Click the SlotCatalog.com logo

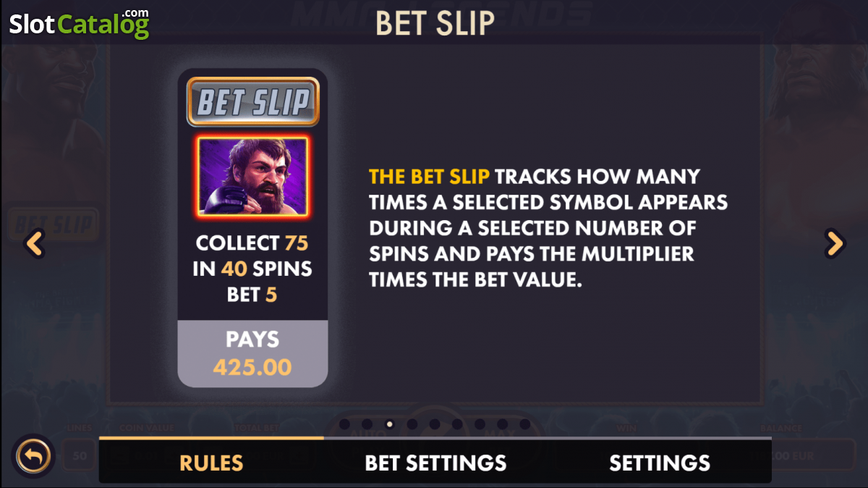point(78,23)
